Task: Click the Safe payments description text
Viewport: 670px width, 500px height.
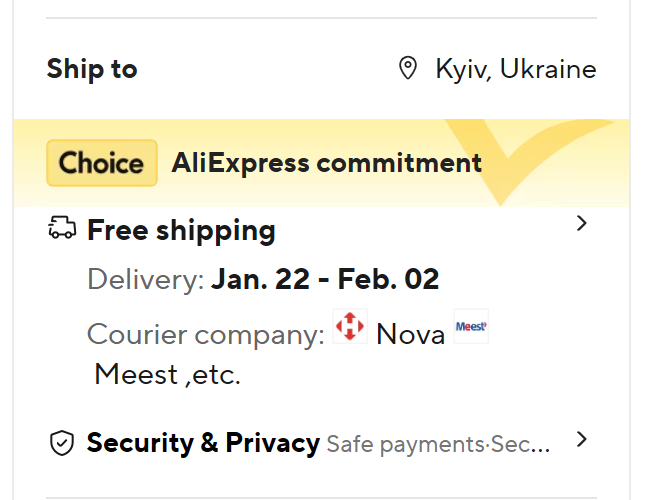Action: tap(438, 444)
